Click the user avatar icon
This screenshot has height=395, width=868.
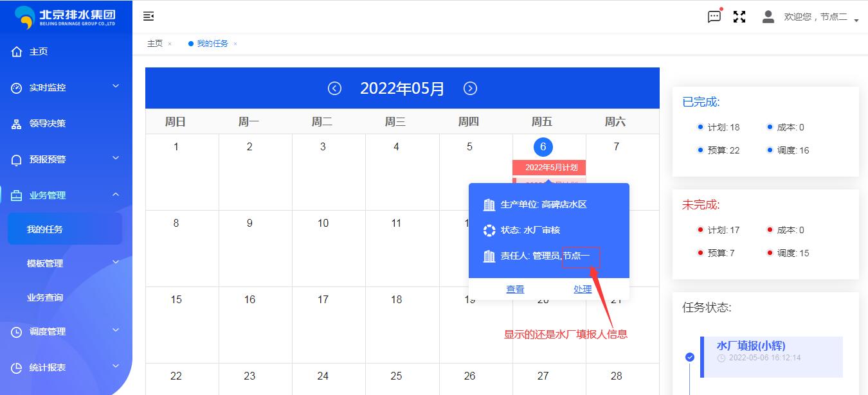coord(768,17)
